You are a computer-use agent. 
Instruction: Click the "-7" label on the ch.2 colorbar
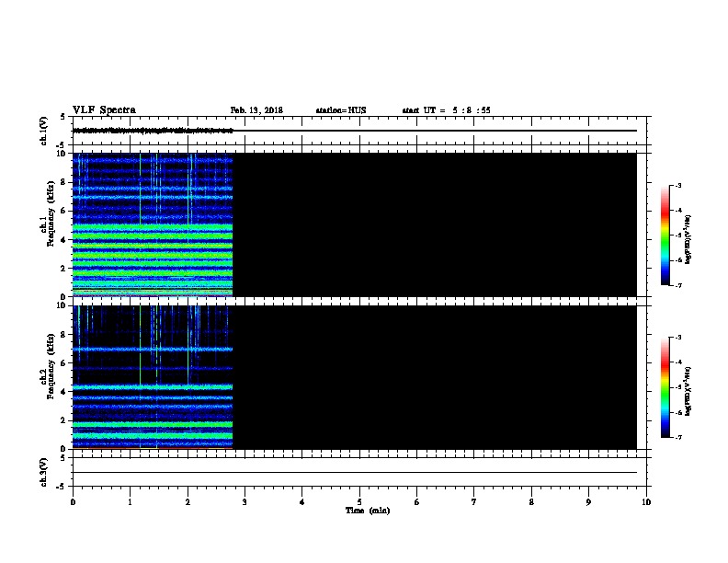tap(677, 438)
